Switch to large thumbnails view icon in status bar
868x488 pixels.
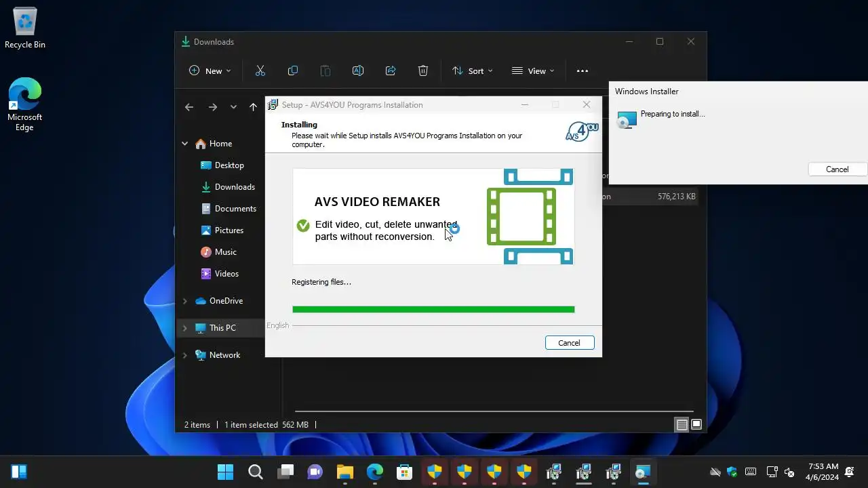[696, 425]
